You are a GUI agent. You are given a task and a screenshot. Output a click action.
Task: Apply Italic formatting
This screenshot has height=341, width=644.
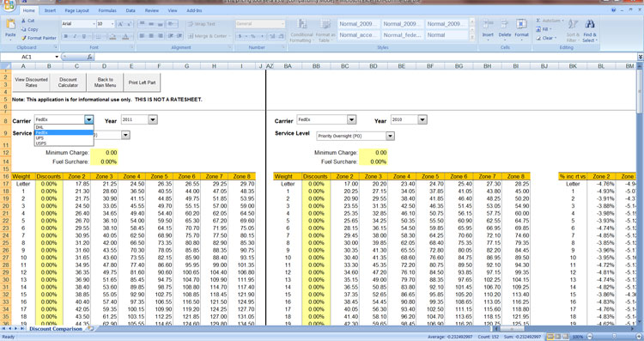75,37
